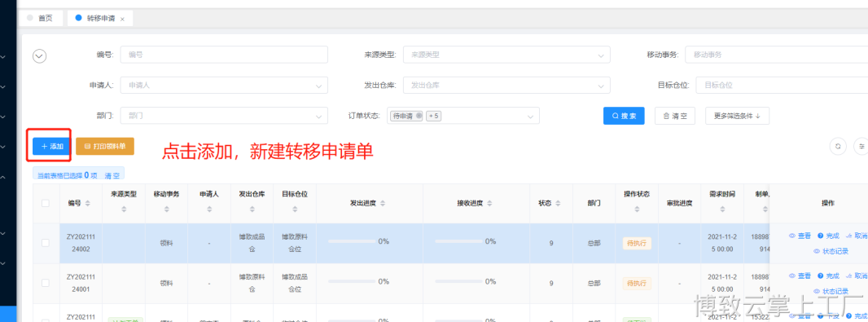Run the query with the 搜索 button

pos(624,116)
